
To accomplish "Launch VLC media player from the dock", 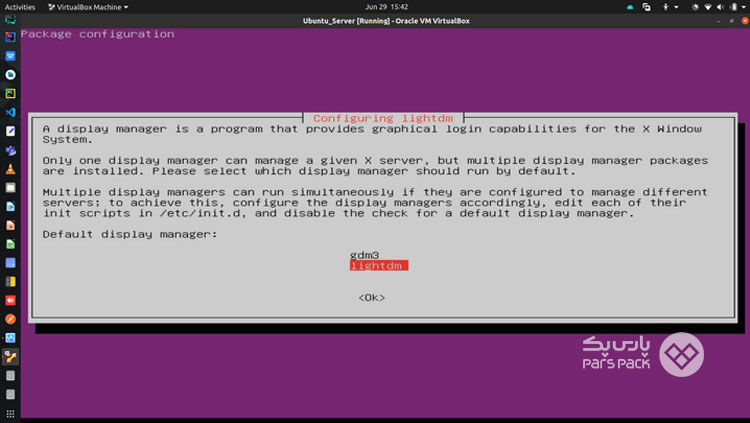I will coord(10,168).
